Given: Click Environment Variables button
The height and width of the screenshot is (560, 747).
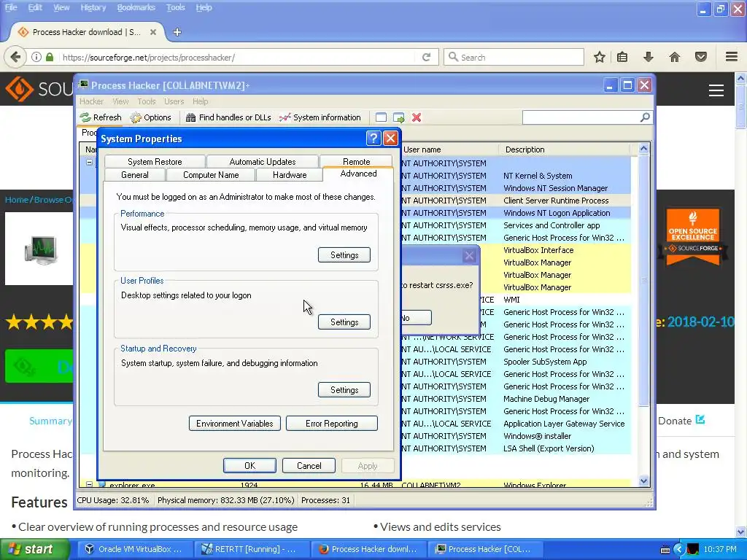Looking at the screenshot, I should click(234, 424).
